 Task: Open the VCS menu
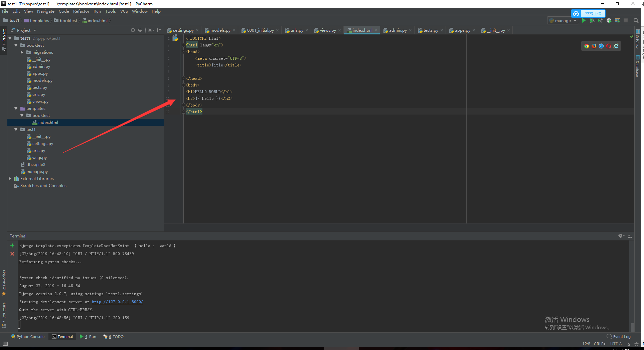pyautogui.click(x=124, y=11)
